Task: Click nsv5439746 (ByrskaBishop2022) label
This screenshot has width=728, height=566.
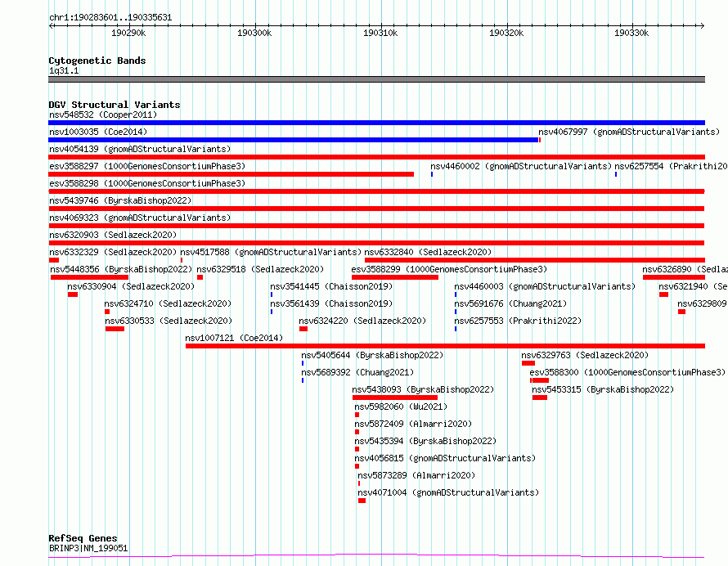Action: (x=120, y=200)
